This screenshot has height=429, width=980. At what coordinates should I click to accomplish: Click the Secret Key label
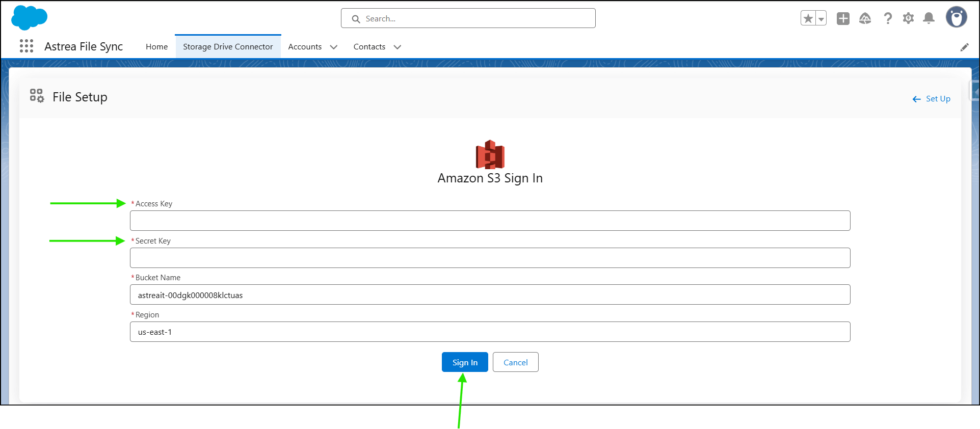coord(153,241)
